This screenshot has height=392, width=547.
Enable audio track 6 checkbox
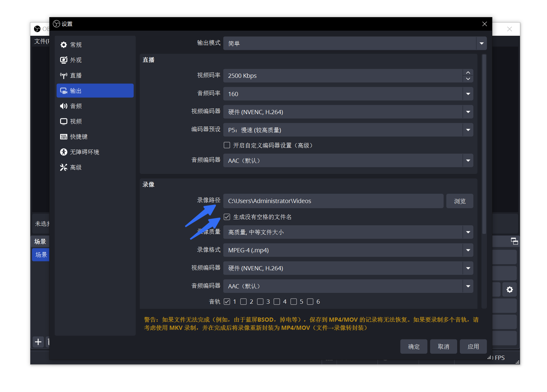(310, 302)
